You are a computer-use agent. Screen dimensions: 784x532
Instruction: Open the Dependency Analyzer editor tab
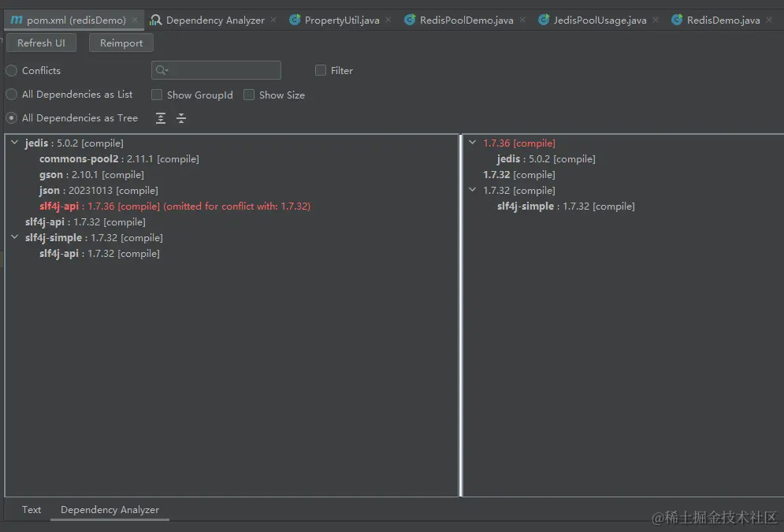pos(215,20)
